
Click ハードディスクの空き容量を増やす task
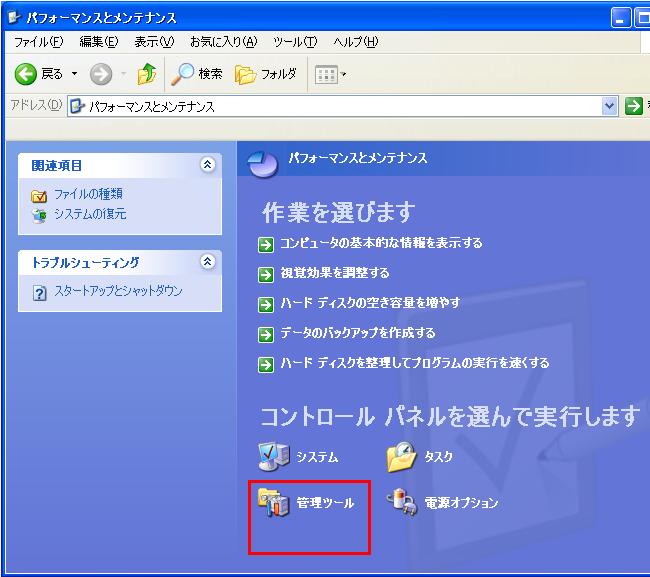click(x=370, y=303)
